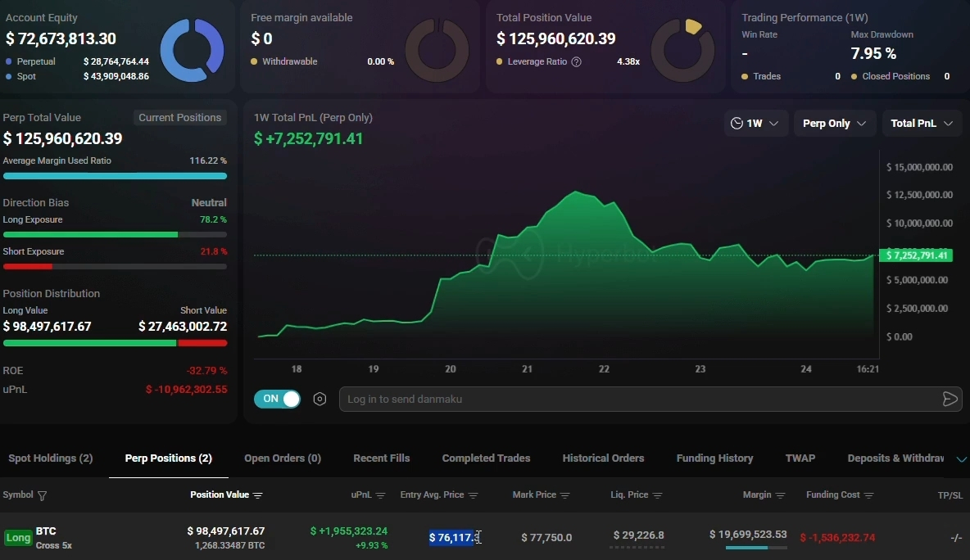Viewport: 970px width, 560px height.
Task: Switch to the TWAP tab
Action: [800, 458]
